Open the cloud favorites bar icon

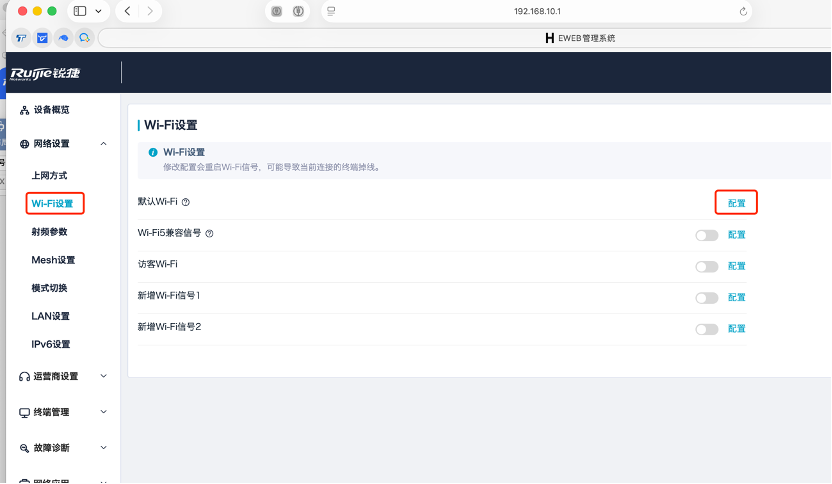(63, 38)
